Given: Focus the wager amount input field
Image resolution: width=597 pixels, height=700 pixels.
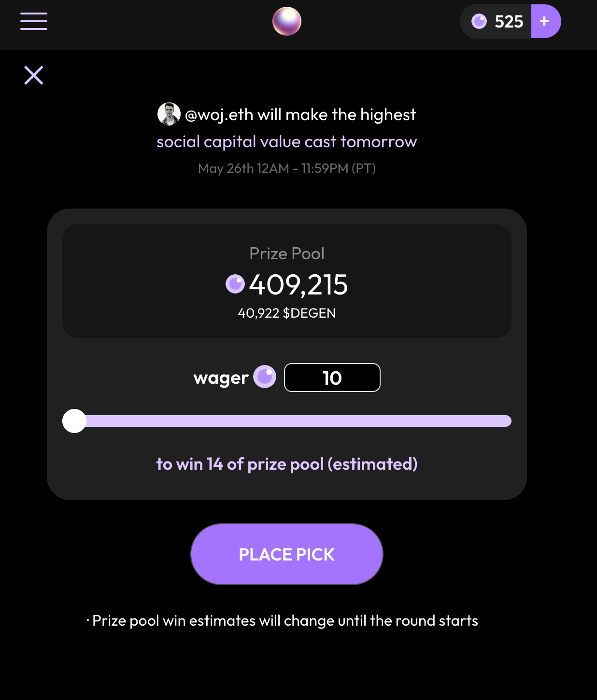Looking at the screenshot, I should (332, 378).
